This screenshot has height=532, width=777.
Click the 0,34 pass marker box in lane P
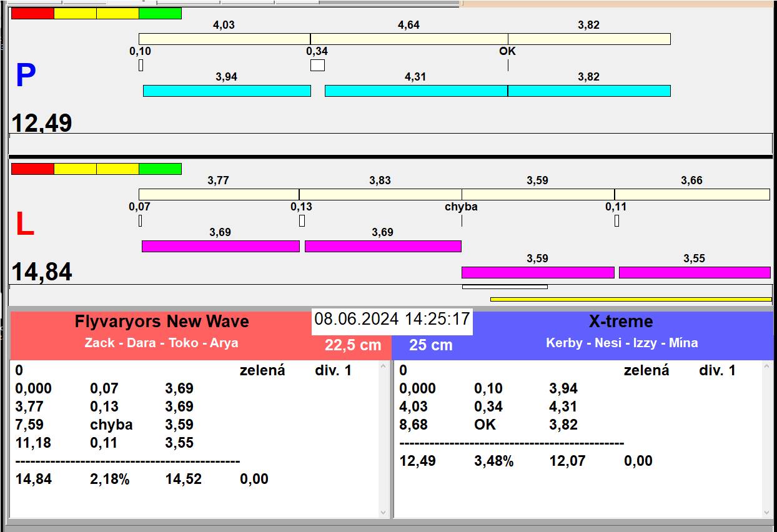317,65
